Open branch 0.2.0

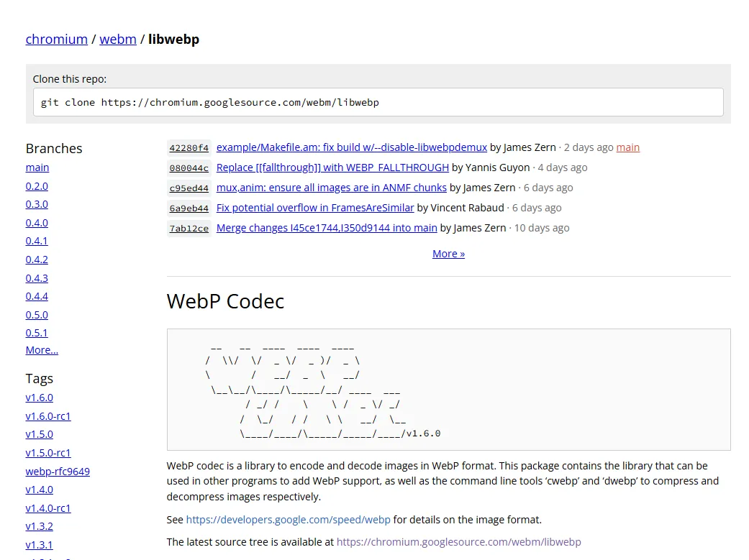[37, 186]
